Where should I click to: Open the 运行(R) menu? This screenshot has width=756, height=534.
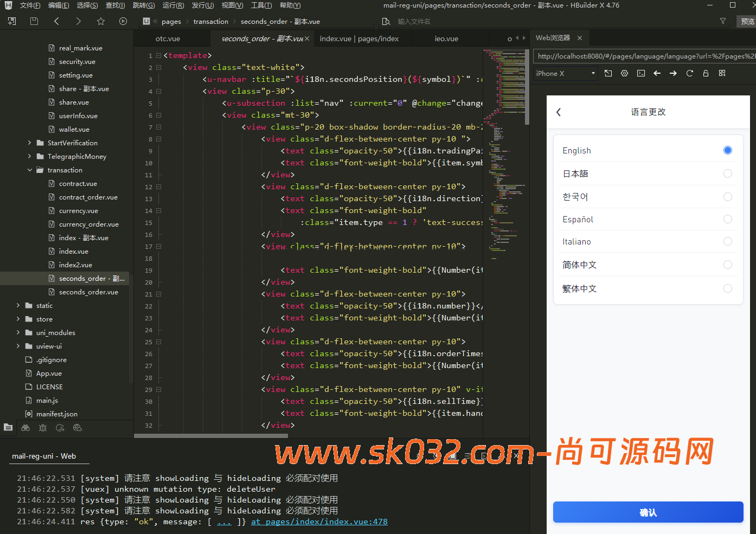[173, 5]
